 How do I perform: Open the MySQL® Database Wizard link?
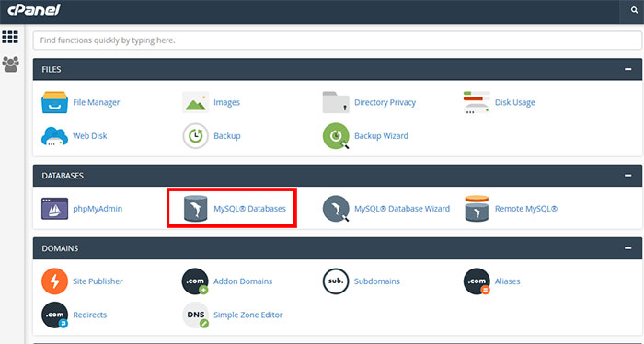402,209
